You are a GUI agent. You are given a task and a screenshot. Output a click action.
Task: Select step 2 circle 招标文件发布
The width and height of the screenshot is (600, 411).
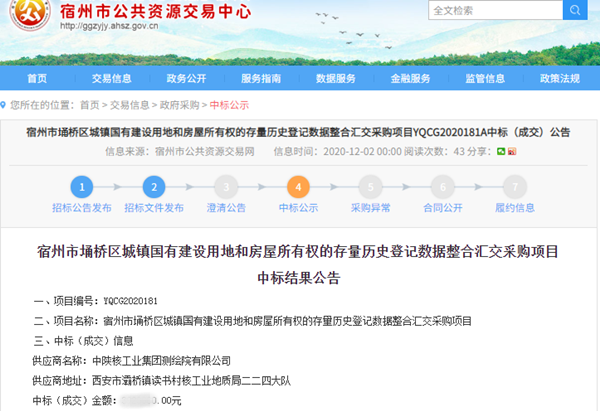click(153, 186)
